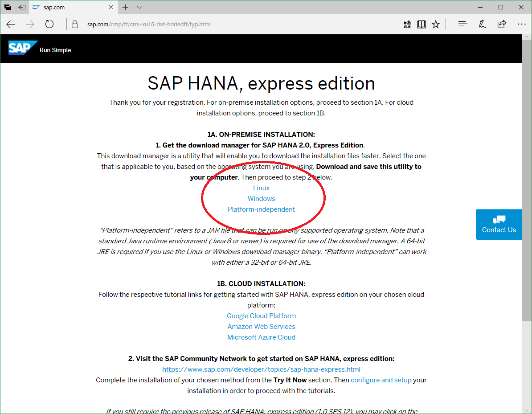Viewport: 532px width, 414px height.
Task: Click the address bar URL
Action: tap(149, 24)
